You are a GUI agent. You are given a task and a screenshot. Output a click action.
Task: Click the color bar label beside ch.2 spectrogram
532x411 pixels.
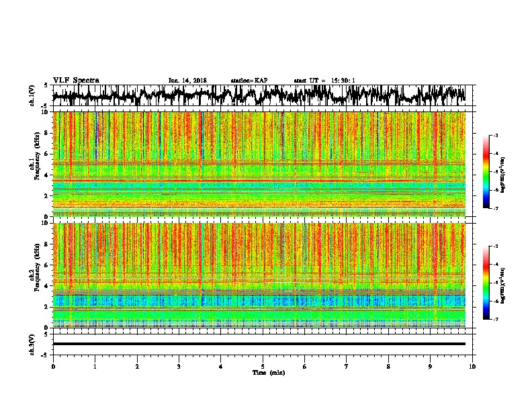(x=502, y=285)
